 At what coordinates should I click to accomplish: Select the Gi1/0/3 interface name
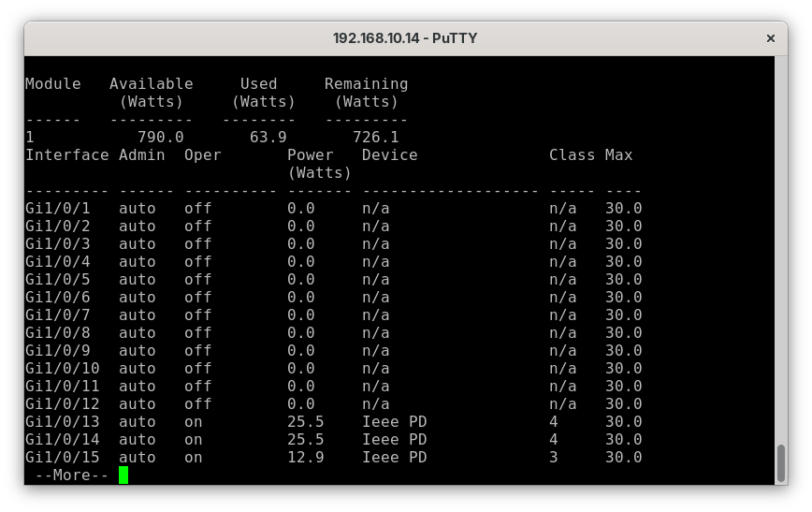pyautogui.click(x=57, y=243)
